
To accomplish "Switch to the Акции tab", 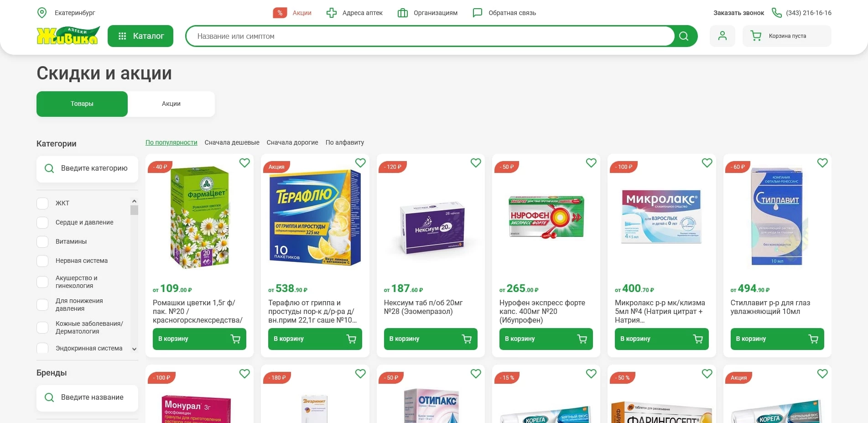I will click(171, 104).
